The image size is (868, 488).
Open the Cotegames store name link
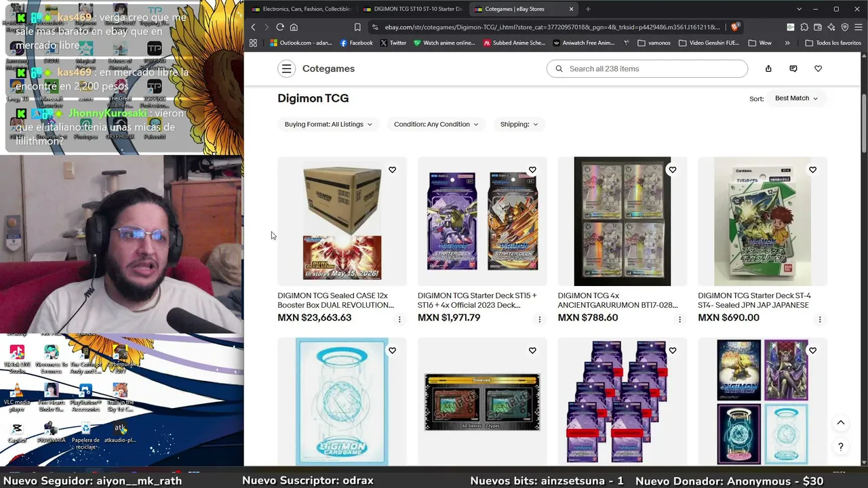coord(328,68)
